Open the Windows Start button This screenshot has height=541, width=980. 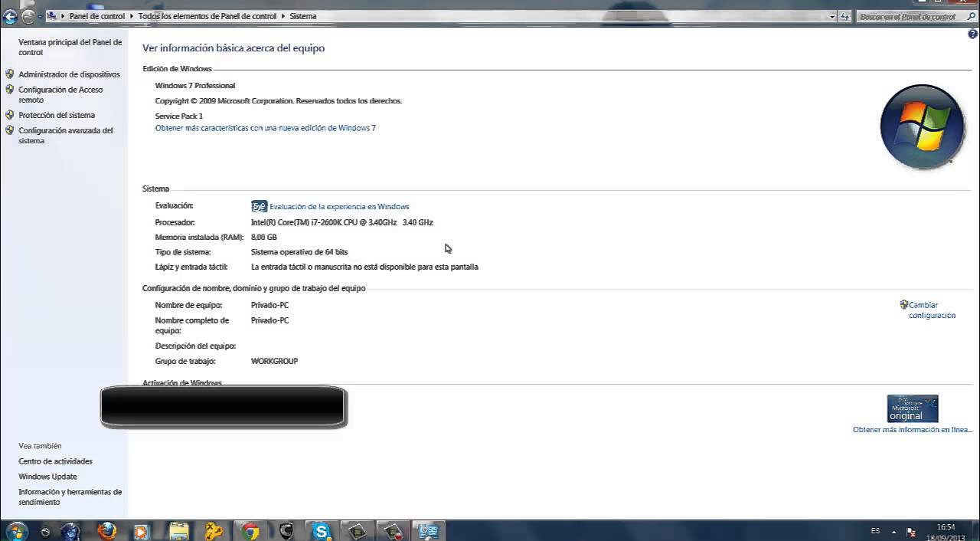click(16, 530)
